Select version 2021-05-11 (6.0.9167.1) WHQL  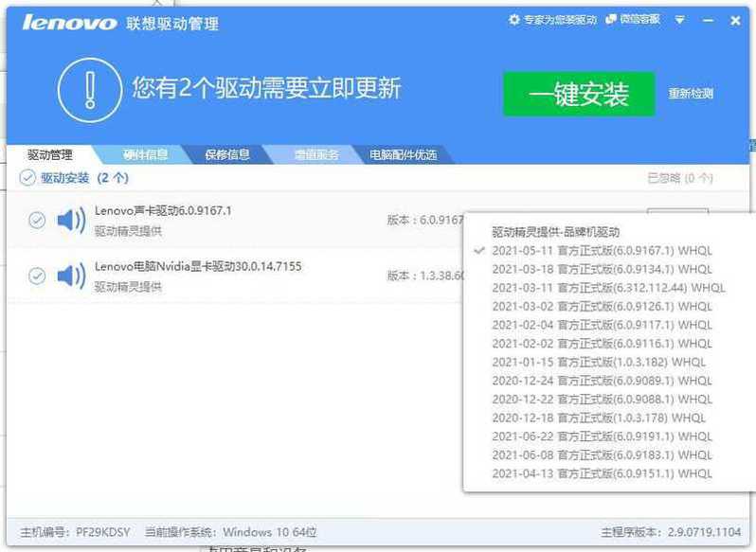pyautogui.click(x=602, y=251)
